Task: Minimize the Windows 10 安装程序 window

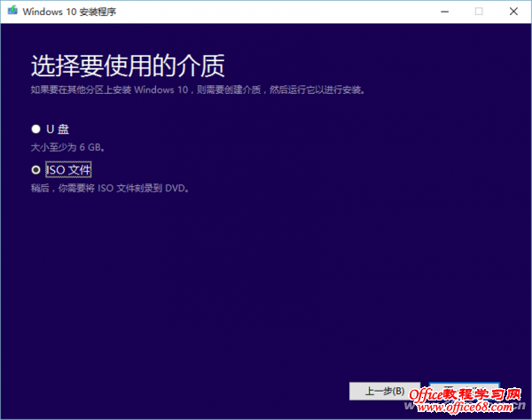Action: pyautogui.click(x=444, y=12)
